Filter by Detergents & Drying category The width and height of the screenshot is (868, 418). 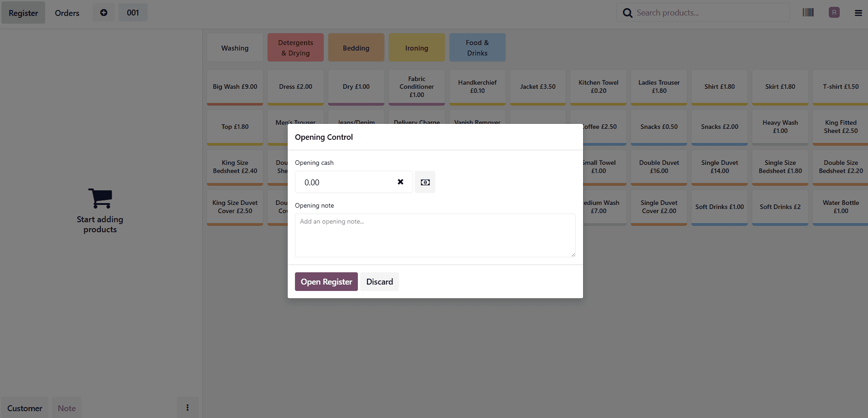[x=295, y=48]
